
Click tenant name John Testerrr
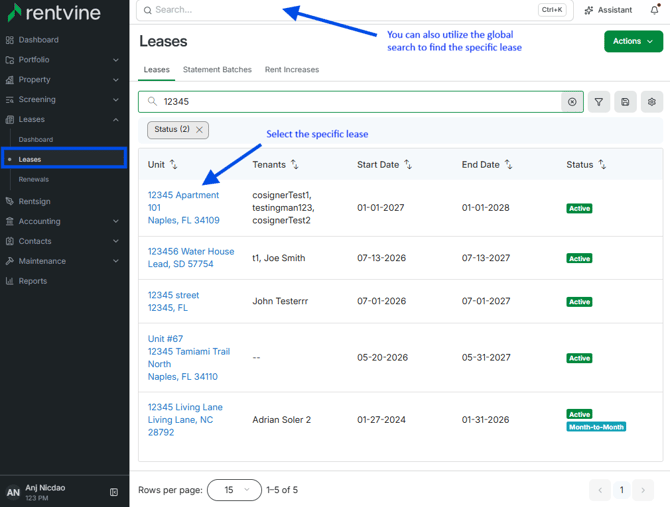[280, 301]
